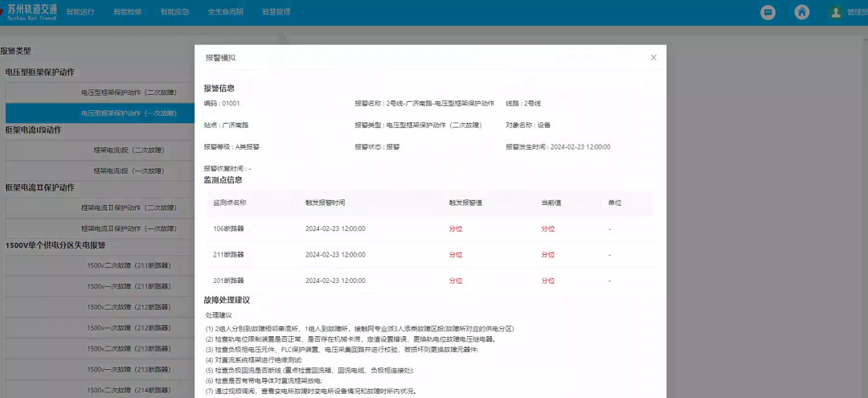Open the 全生命周期 menu
Image resolution: width=868 pixels, height=398 pixels.
click(225, 11)
